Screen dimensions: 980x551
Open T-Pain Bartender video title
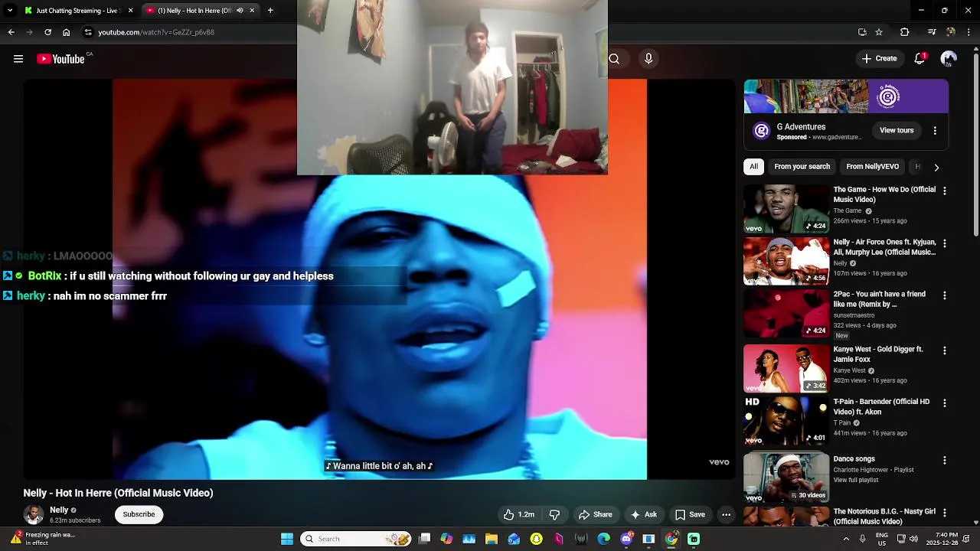[x=881, y=406]
